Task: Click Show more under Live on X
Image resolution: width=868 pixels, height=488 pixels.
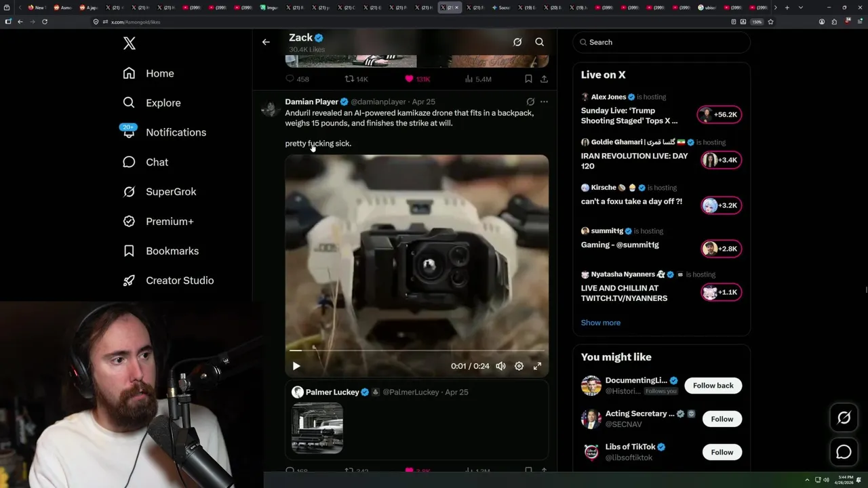Action: 601,323
